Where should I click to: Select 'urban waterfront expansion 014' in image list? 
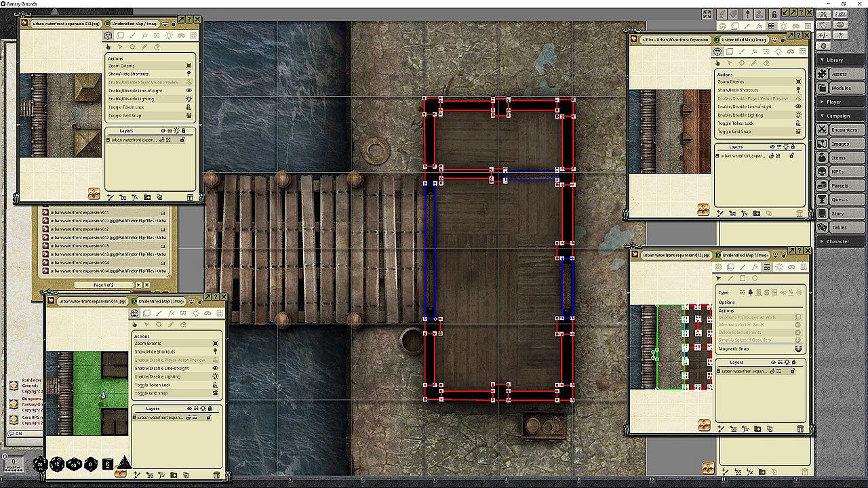[x=79, y=262]
